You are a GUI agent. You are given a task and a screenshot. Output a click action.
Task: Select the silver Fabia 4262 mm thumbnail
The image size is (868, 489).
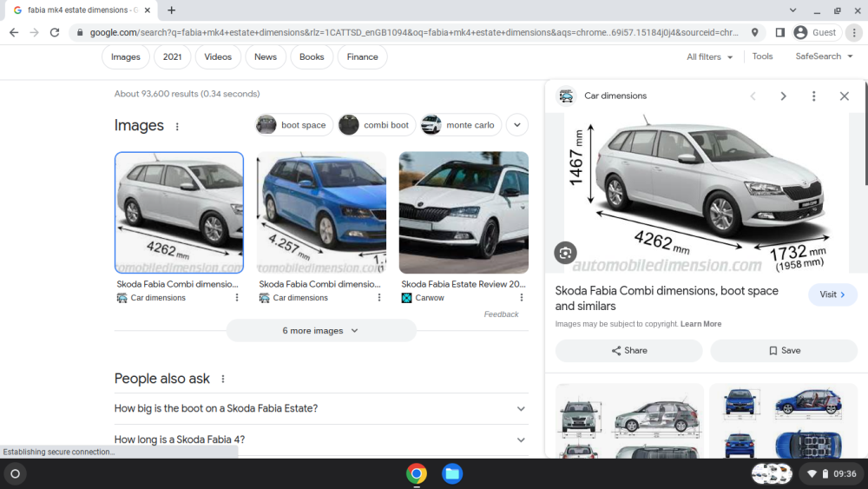click(179, 213)
